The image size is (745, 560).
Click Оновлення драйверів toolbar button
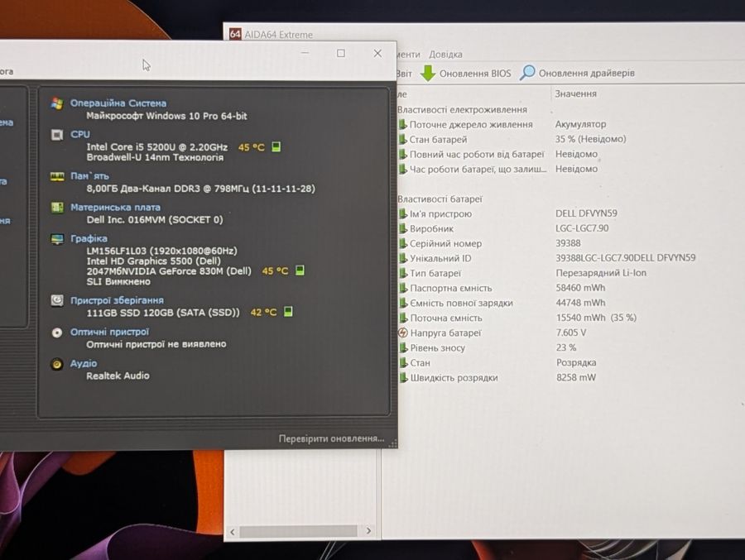577,73
